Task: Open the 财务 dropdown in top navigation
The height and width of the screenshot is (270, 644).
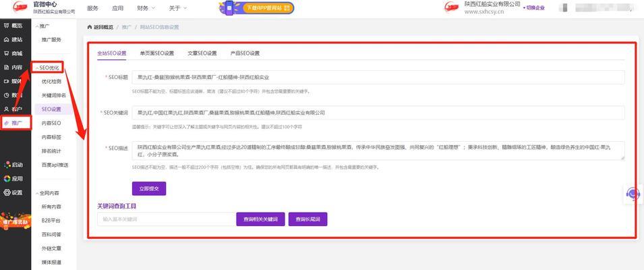Action: [x=146, y=8]
